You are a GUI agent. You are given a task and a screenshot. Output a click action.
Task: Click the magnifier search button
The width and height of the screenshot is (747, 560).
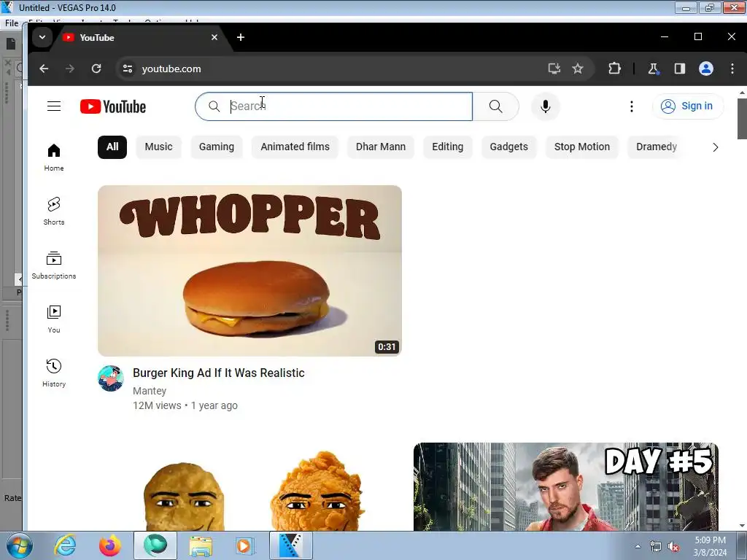[x=495, y=106]
